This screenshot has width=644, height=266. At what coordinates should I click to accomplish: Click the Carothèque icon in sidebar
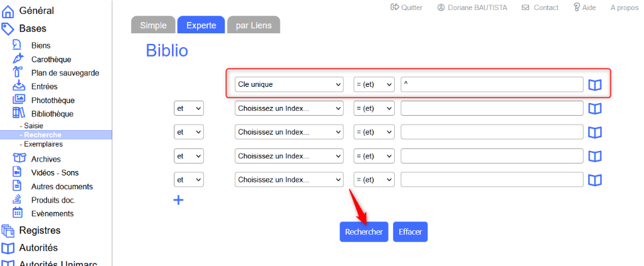[19, 59]
